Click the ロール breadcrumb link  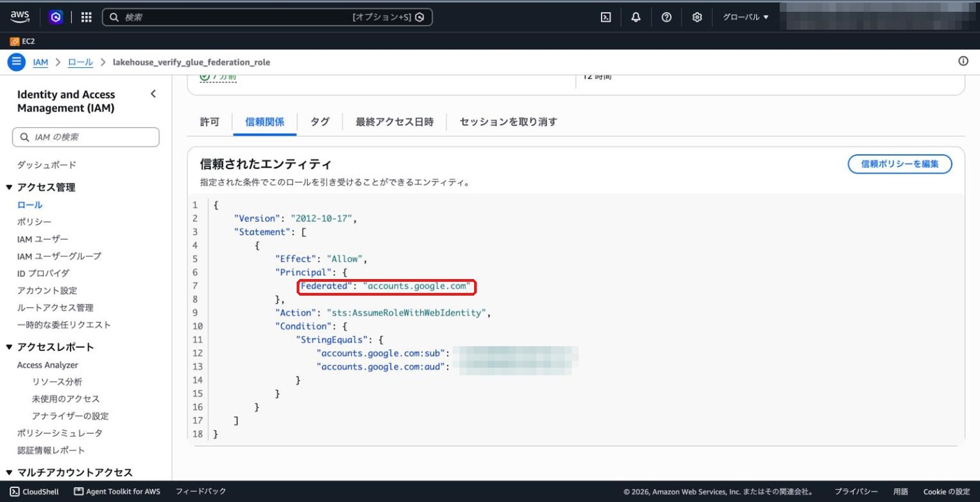80,62
